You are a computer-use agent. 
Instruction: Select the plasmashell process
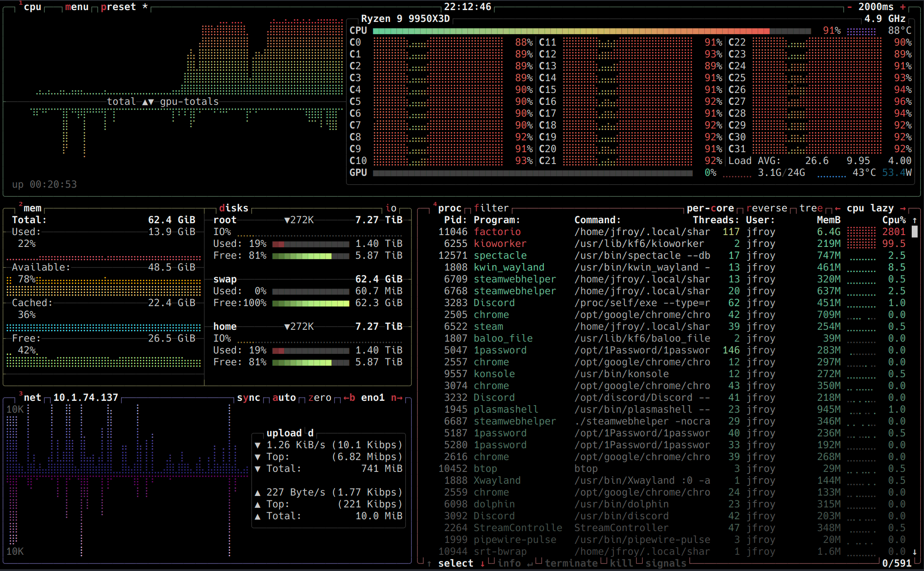666,410
